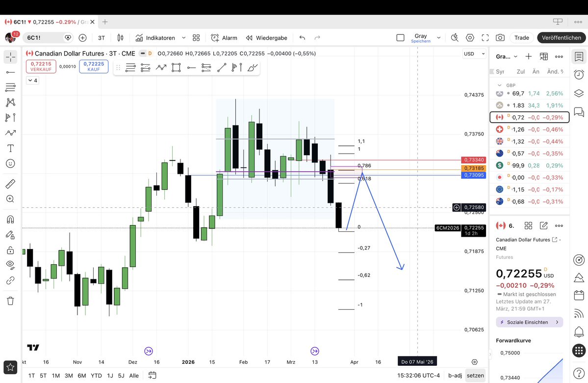Start Wiedergabe bar replay
The image size is (588, 383).
pos(267,38)
